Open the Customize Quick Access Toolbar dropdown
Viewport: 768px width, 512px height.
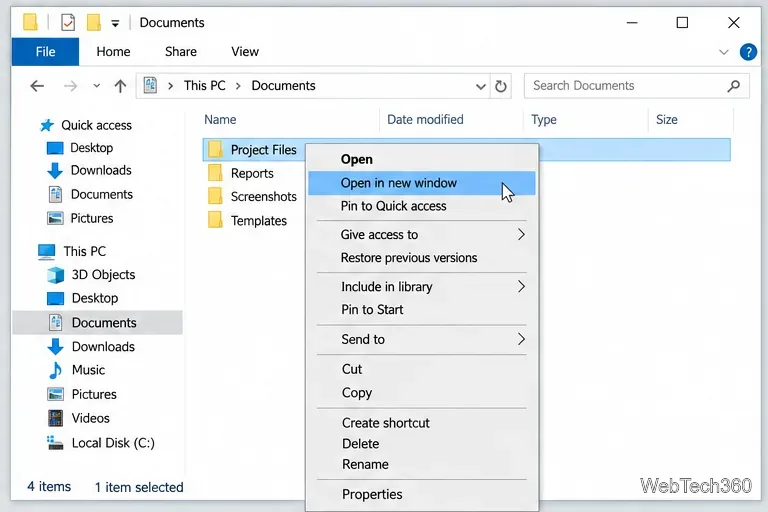point(115,23)
